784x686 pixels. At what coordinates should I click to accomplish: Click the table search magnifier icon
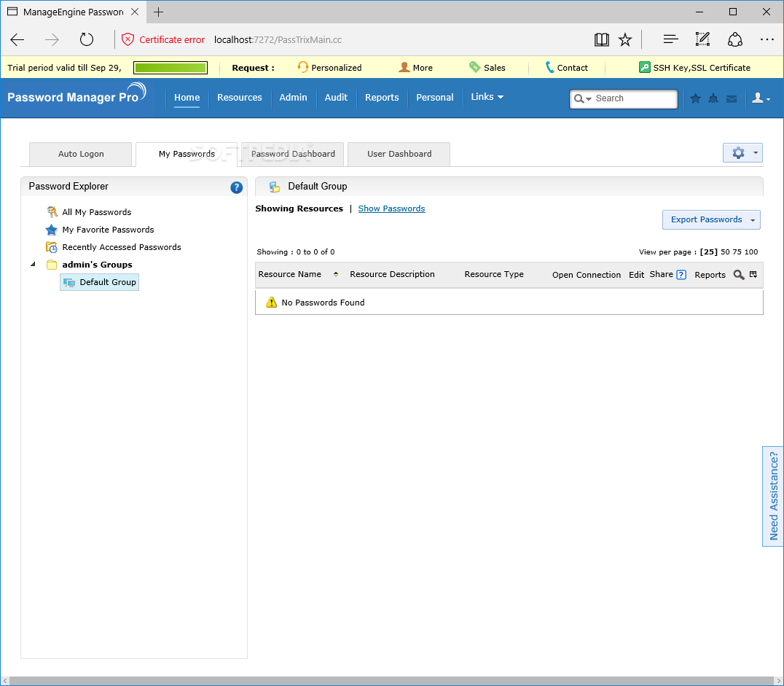pos(739,275)
